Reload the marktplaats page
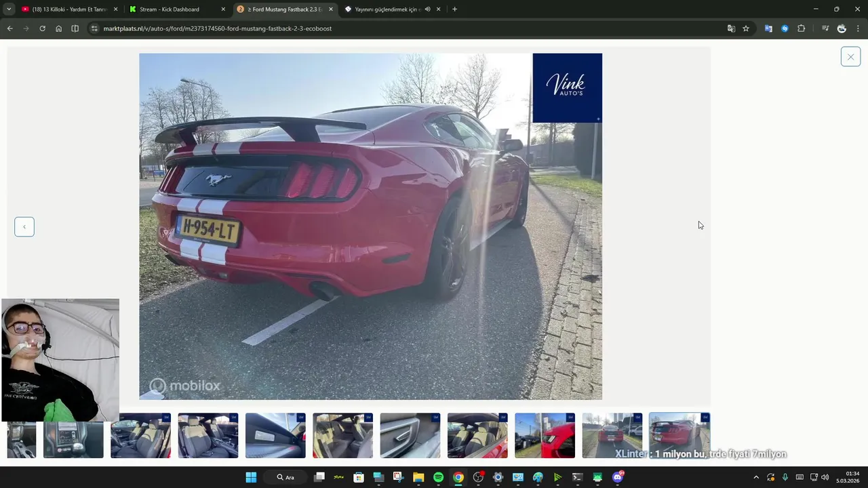Viewport: 868px width, 488px height. pos(42,28)
